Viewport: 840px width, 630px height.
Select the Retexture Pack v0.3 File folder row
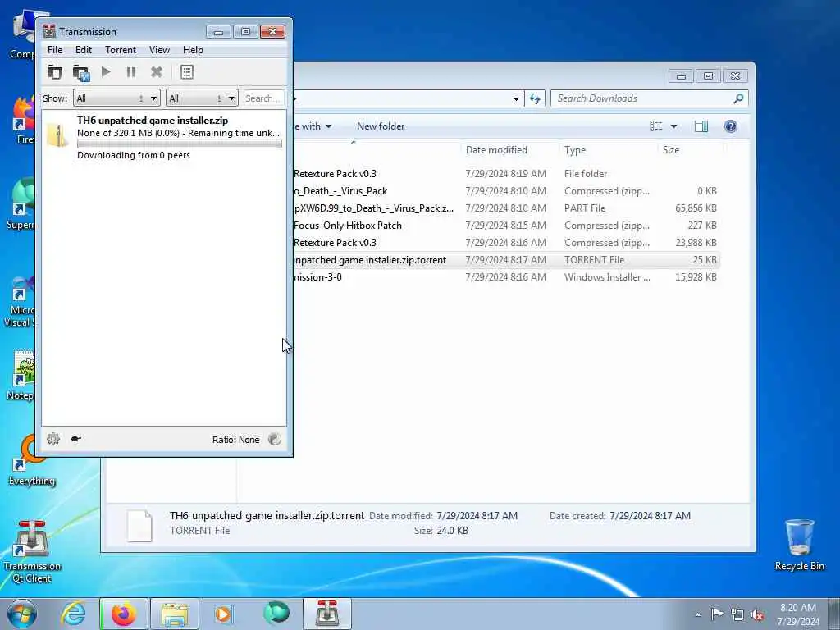[x=505, y=174]
